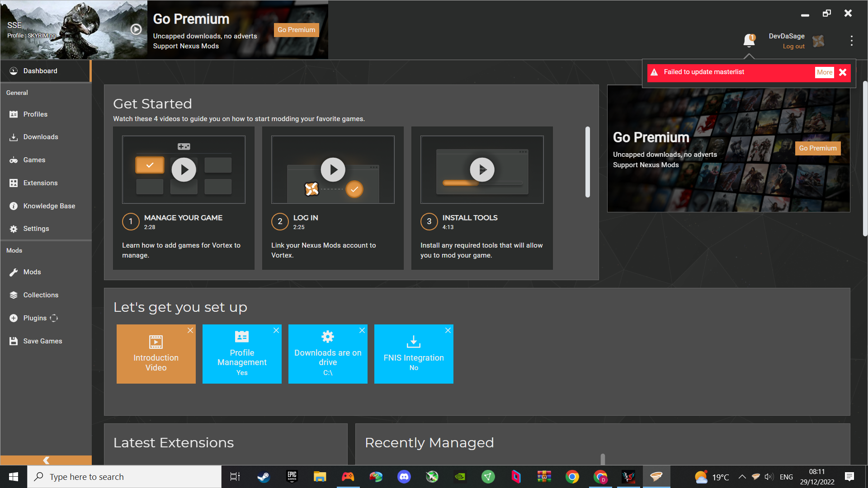
Task: Open the Knowledge Base
Action: point(49,206)
